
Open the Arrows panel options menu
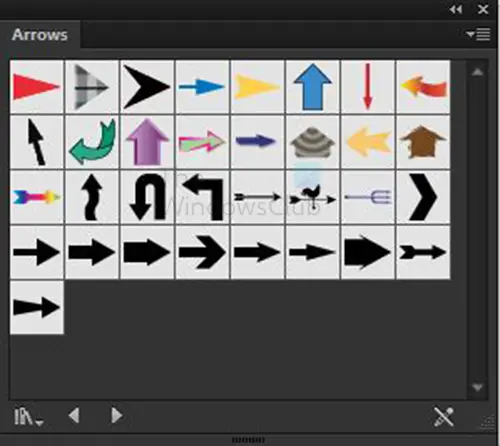(x=478, y=34)
